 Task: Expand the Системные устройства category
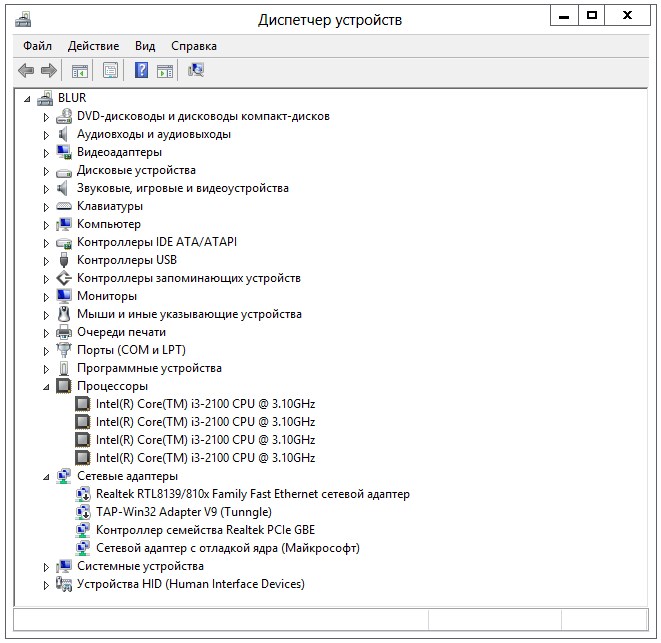point(46,567)
